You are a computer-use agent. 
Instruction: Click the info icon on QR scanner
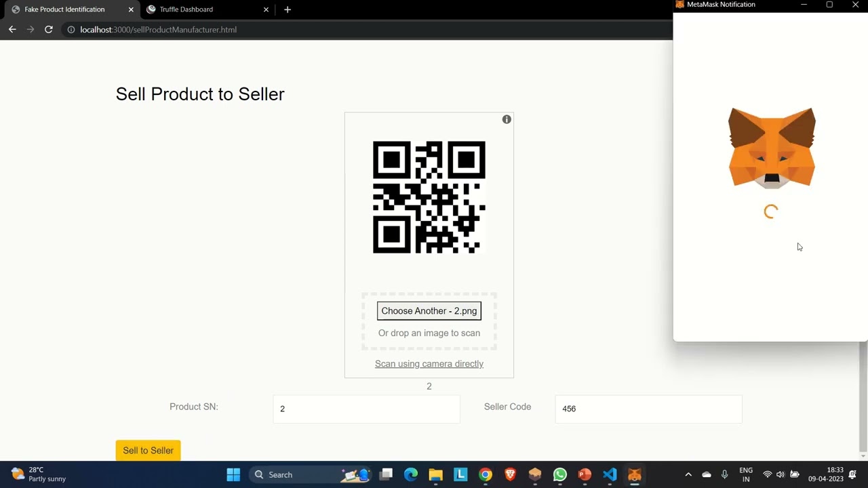(x=507, y=119)
